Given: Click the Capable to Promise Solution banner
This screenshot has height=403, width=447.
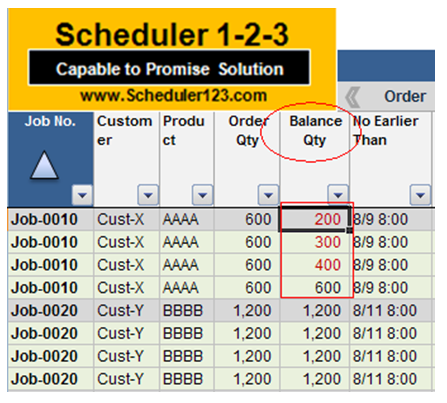Looking at the screenshot, I should [x=169, y=68].
